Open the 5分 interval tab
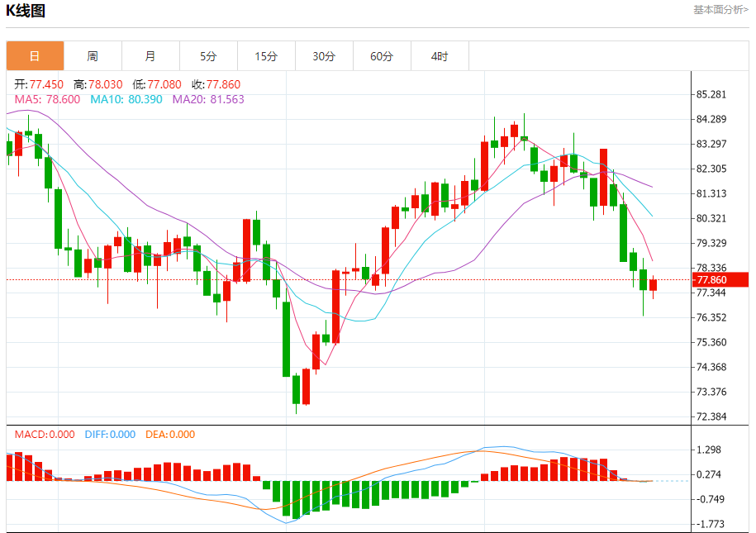The height and width of the screenshot is (533, 756). (208, 56)
